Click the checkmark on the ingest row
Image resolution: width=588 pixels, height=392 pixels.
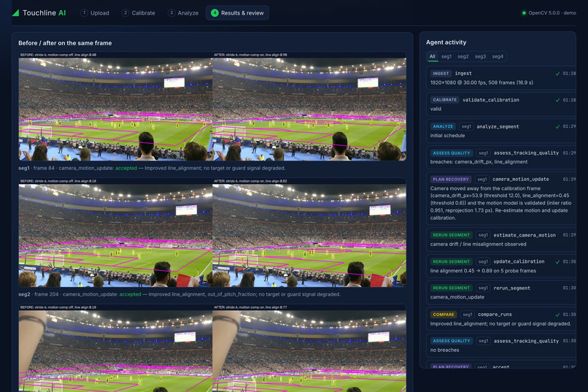pos(557,74)
